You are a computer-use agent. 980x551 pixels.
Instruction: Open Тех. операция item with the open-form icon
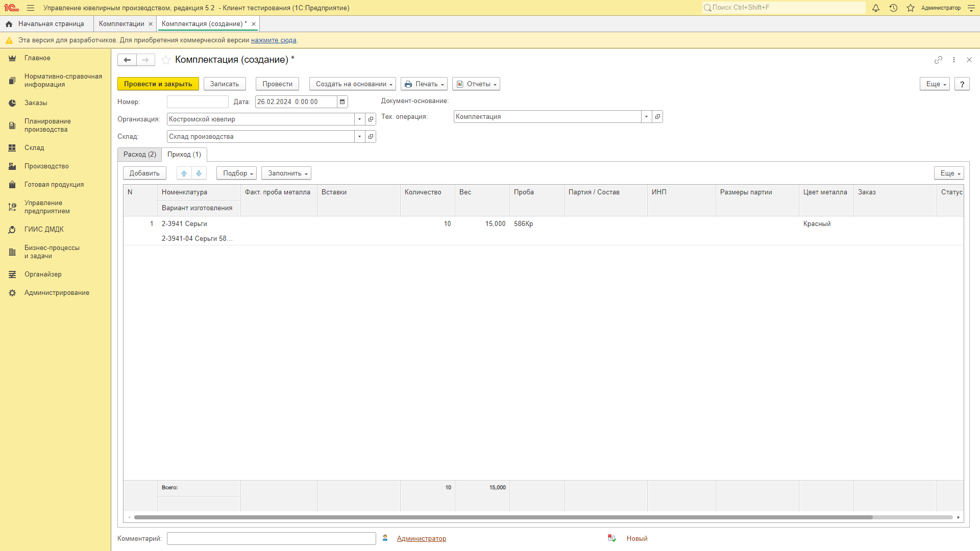point(658,116)
